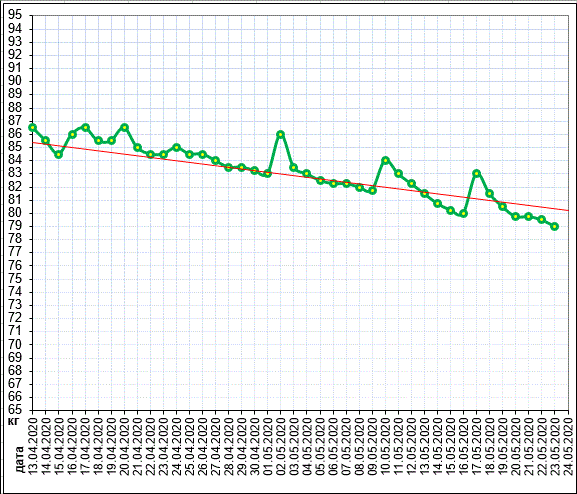Click the 65 label on the vertical axis
577x494 pixels.
tap(15, 410)
